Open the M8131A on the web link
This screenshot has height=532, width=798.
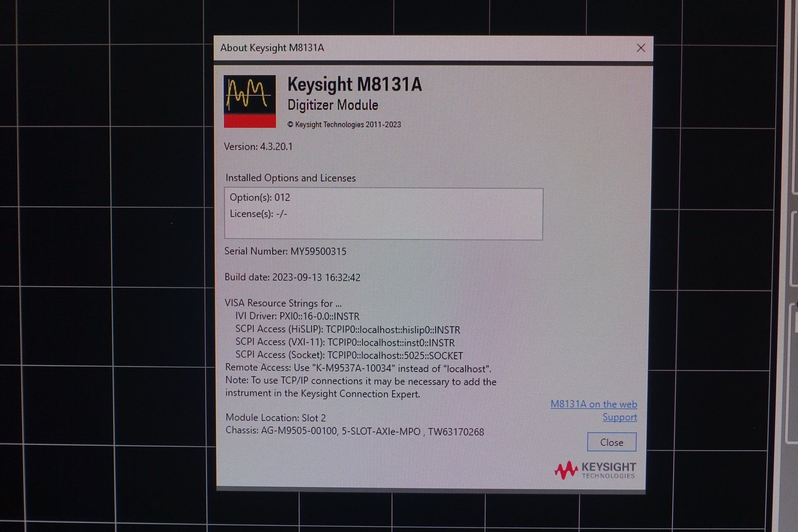coord(594,404)
